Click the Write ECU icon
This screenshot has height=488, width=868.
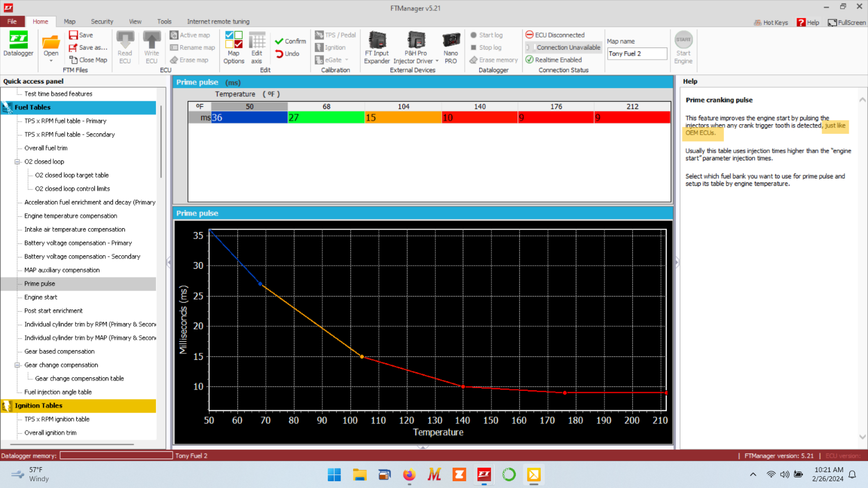pos(151,47)
